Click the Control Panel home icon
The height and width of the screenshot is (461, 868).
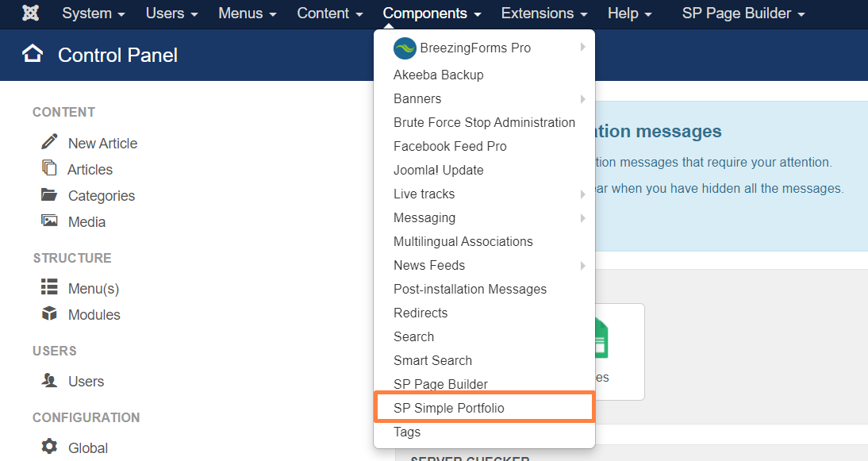(x=32, y=54)
